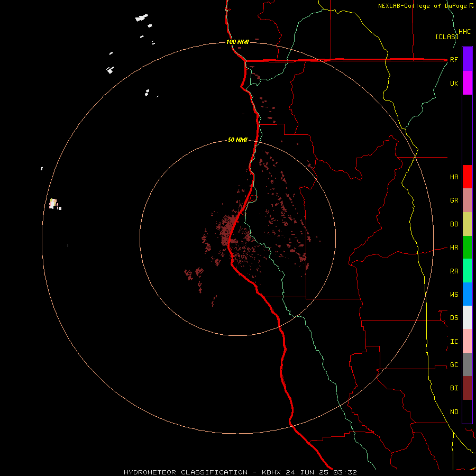Click the HYDROMETEOR CLASSIFICATION title text

pos(186,472)
